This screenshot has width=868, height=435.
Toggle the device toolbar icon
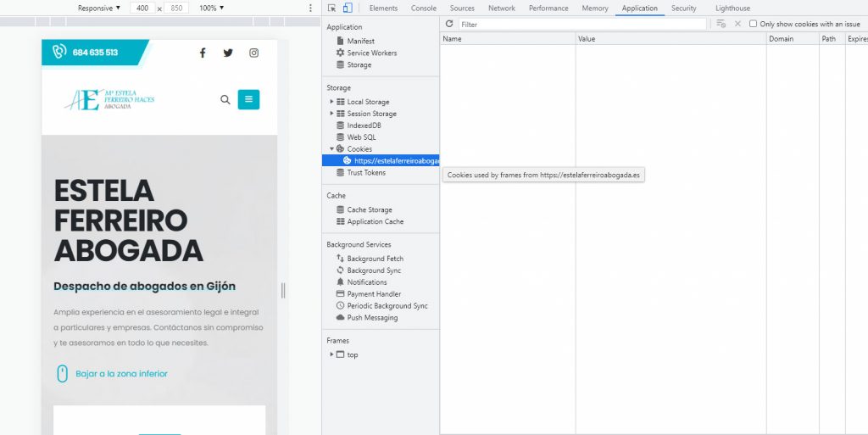(x=347, y=8)
